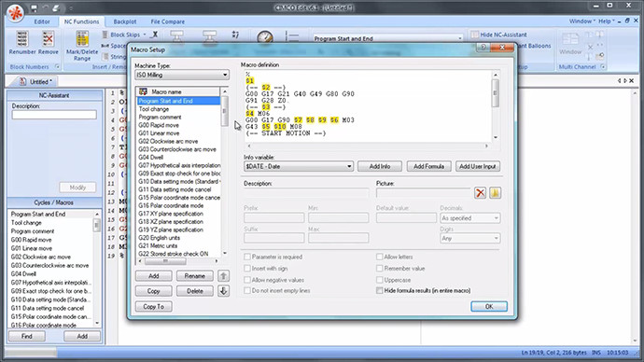Open the Machine Type ISO Milling dropdown
This screenshot has height=362, width=644.
click(x=182, y=75)
